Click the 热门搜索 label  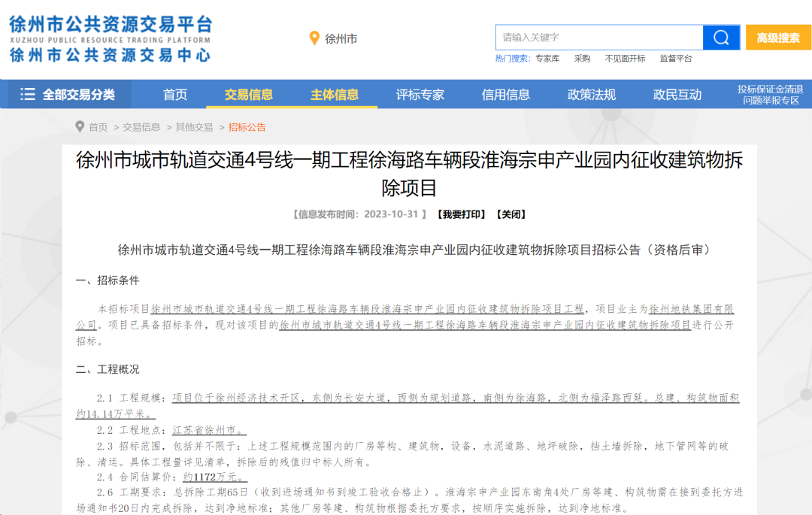513,59
